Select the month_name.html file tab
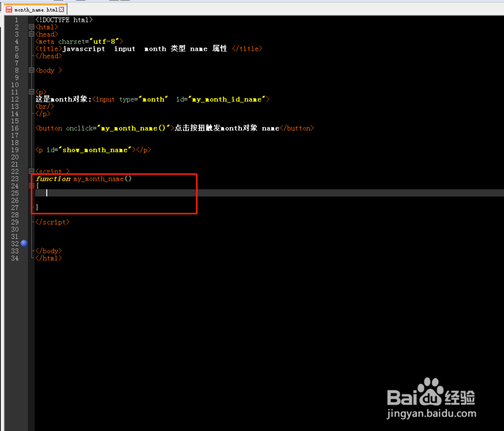Viewport: 504px width, 431px height. point(35,9)
